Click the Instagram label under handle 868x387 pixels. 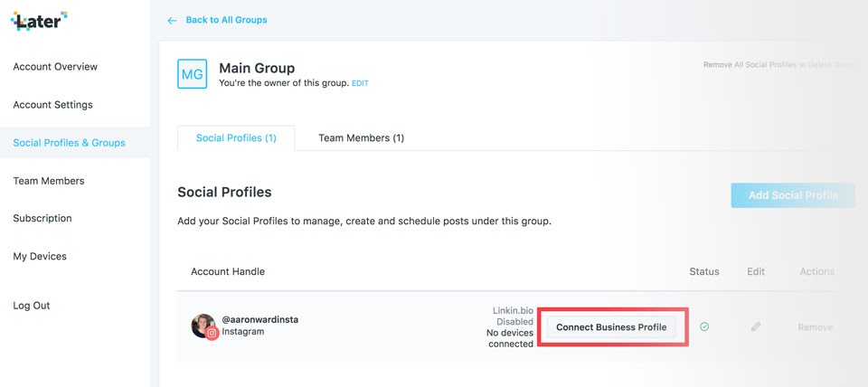click(x=243, y=332)
